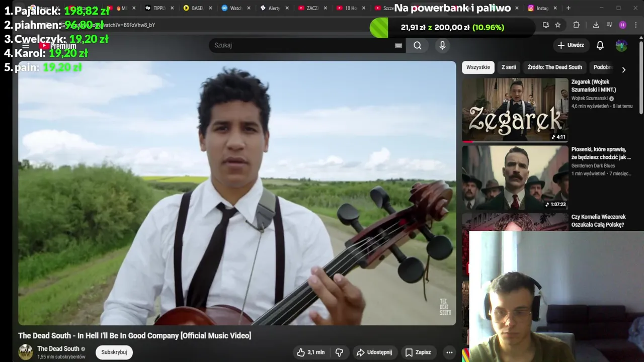Open title 'Czy Kornelia Wieczorek Oszukała Całą Polskę?'
The height and width of the screenshot is (362, 644).
click(598, 221)
